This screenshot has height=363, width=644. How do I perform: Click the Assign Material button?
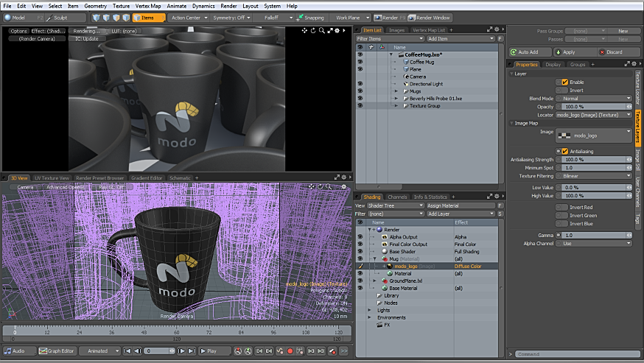(461, 205)
